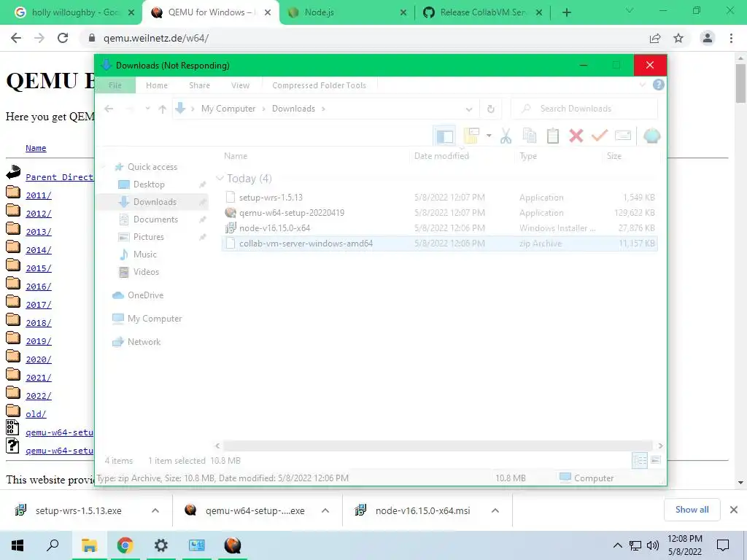The height and width of the screenshot is (560, 747).
Task: Open the Compressed Folder Tools tab
Action: tap(320, 85)
